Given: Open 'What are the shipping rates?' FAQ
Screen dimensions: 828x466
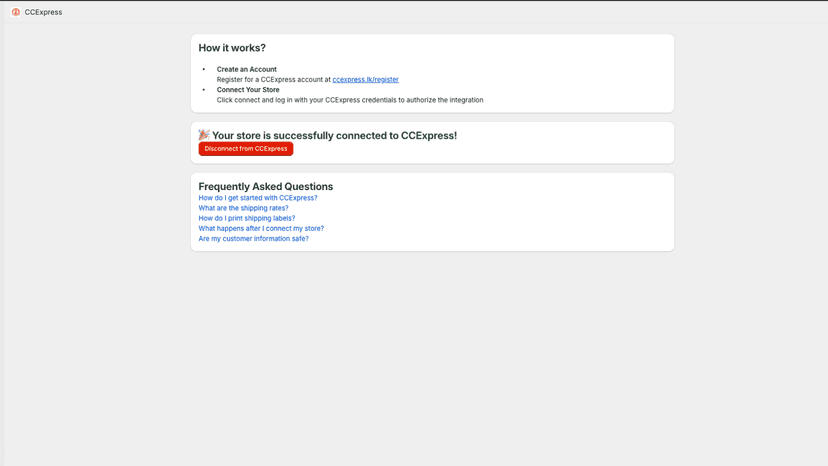Looking at the screenshot, I should [x=243, y=208].
